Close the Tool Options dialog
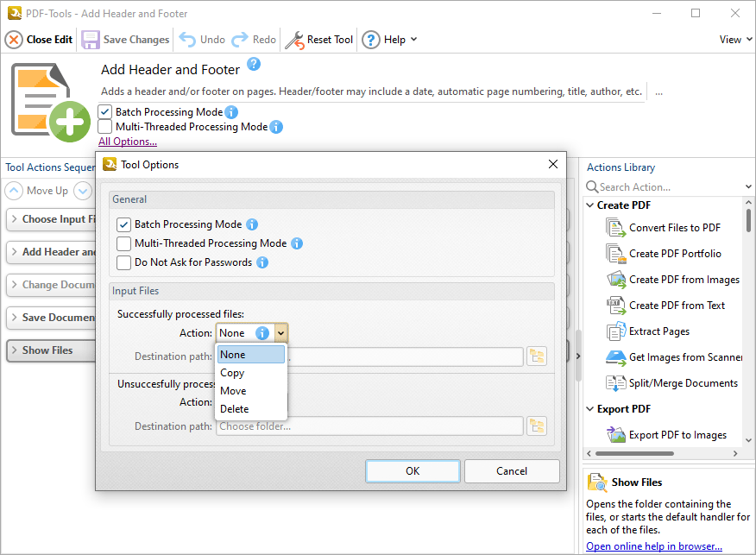756x555 pixels. 553,164
